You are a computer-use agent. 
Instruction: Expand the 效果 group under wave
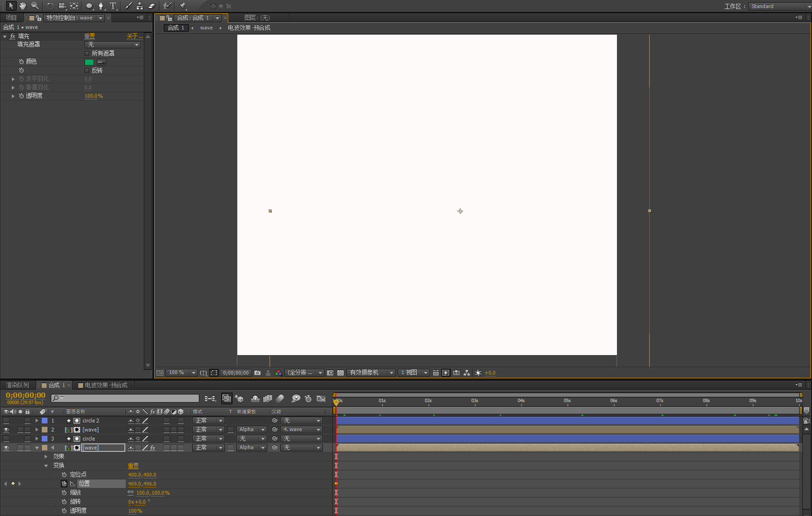tap(46, 457)
